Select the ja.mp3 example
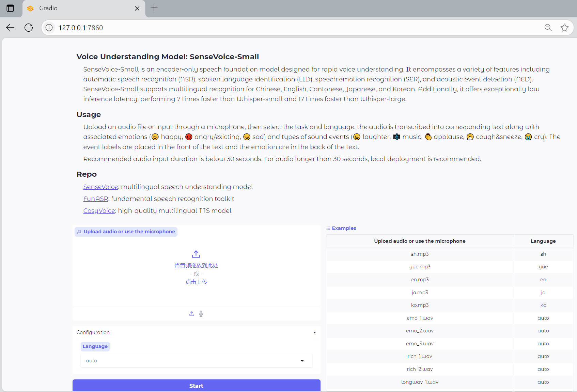Screen dimensions: 577x392 tap(420, 293)
